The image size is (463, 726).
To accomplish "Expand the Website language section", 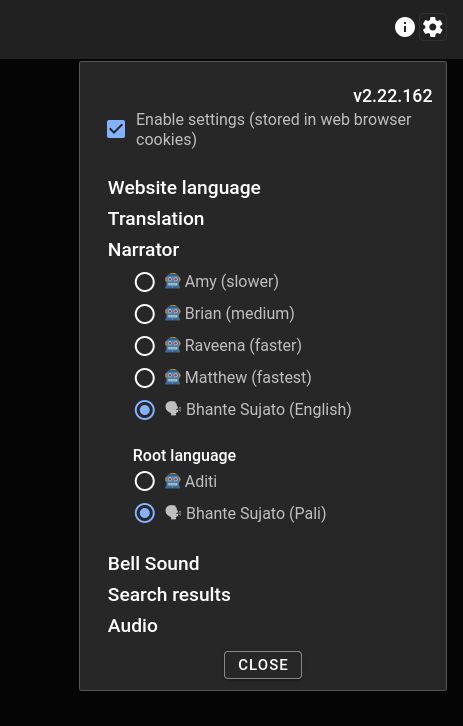I will [x=184, y=188].
